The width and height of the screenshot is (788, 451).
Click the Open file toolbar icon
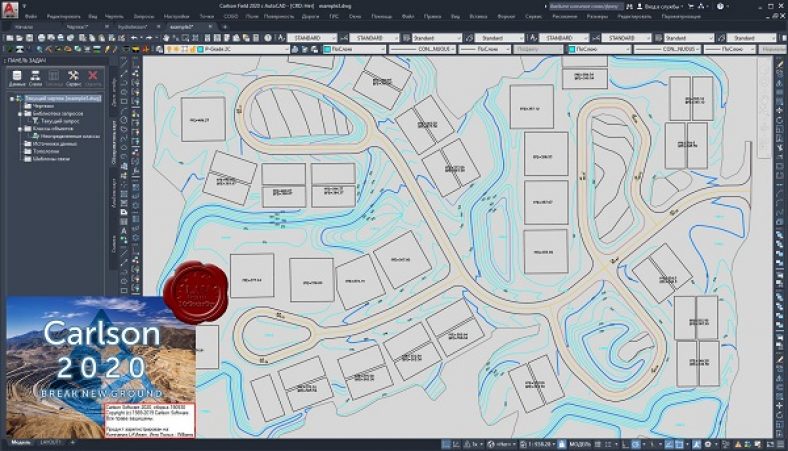(x=19, y=38)
